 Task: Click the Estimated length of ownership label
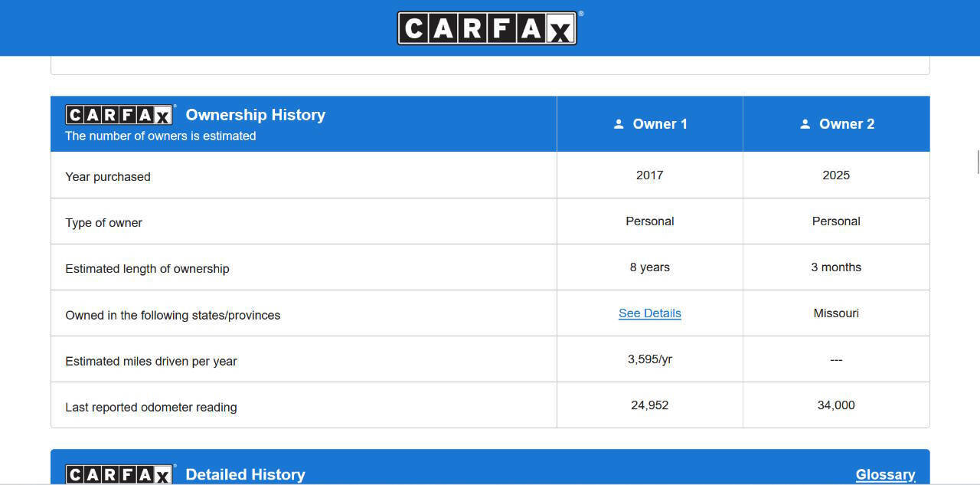[147, 269]
